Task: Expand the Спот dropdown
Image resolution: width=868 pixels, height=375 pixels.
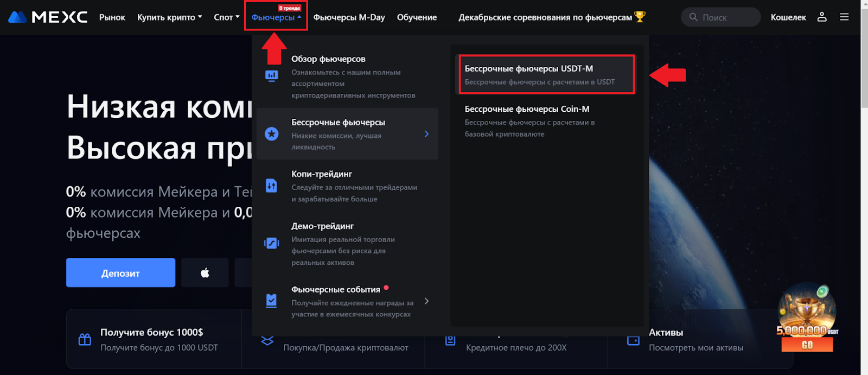Action: (226, 17)
